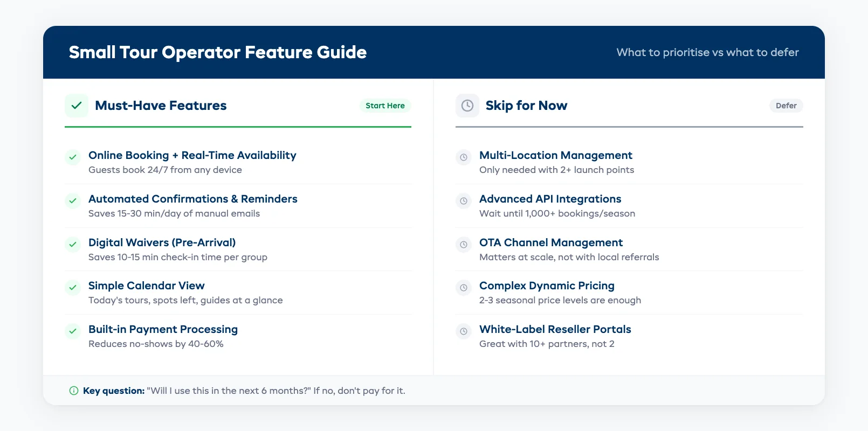Select the Skip for Now heading
Screen dimensions: 868x431
[526, 106]
